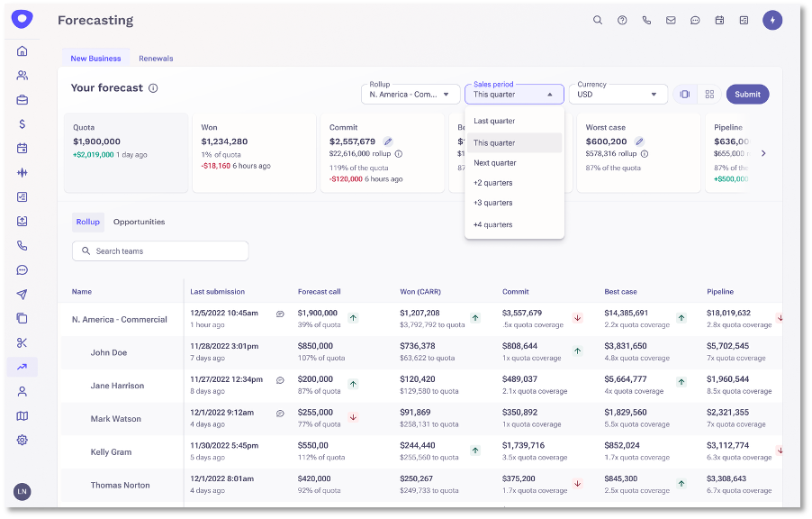The width and height of the screenshot is (812, 519).
Task: Select the Rollup sub-tab
Action: (88, 222)
